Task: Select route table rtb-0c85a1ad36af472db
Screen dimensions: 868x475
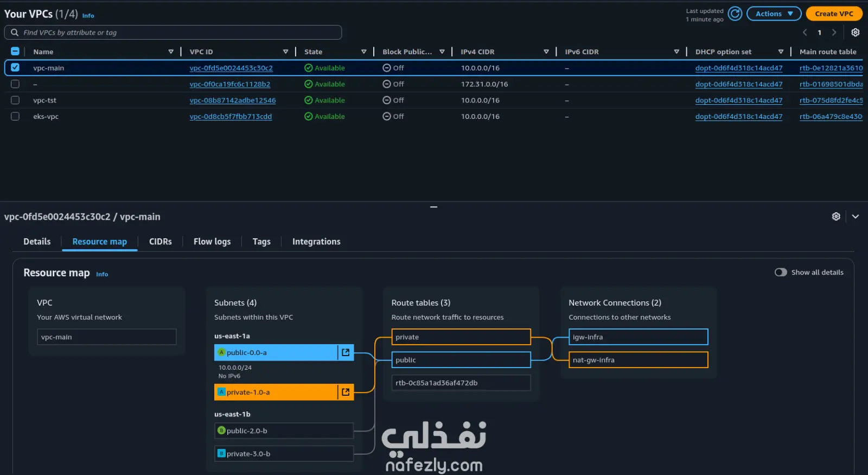Action: tap(461, 383)
